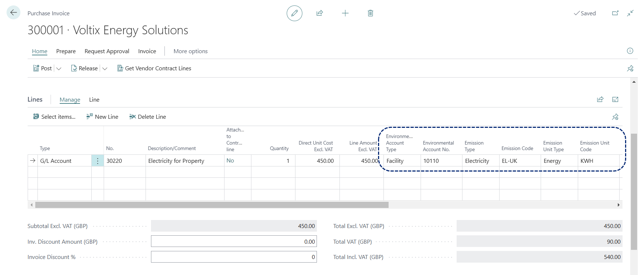Expand the Release dropdown arrow
This screenshot has height=275, width=644.
click(x=105, y=68)
